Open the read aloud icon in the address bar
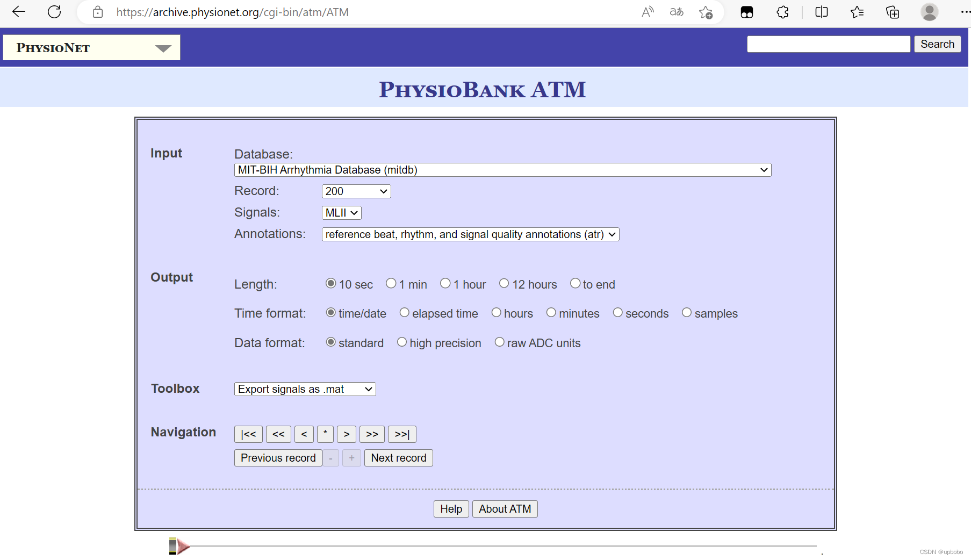Viewport: 971px width, 560px height. coord(648,12)
